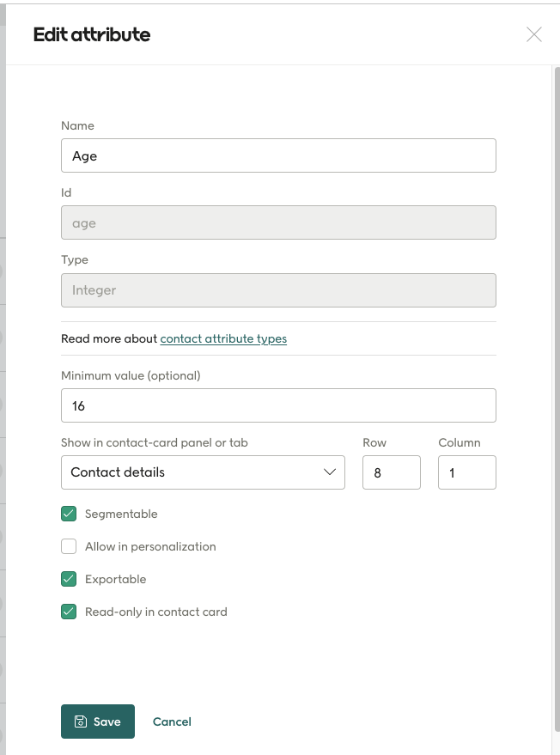
Task: Disable the Exportable checkbox
Action: (x=68, y=579)
